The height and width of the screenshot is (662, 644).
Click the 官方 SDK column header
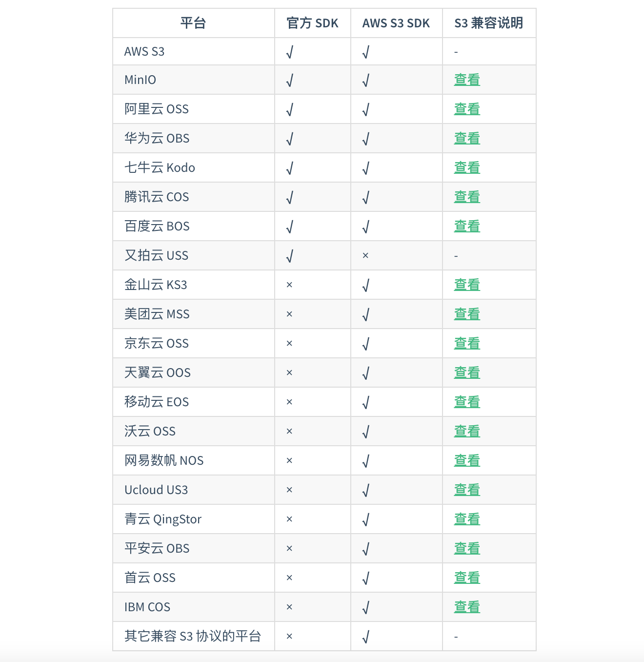tap(312, 23)
